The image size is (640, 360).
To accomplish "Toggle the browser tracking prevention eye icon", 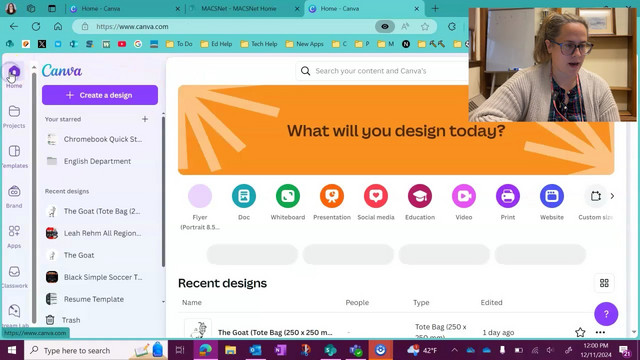I will click(x=385, y=27).
